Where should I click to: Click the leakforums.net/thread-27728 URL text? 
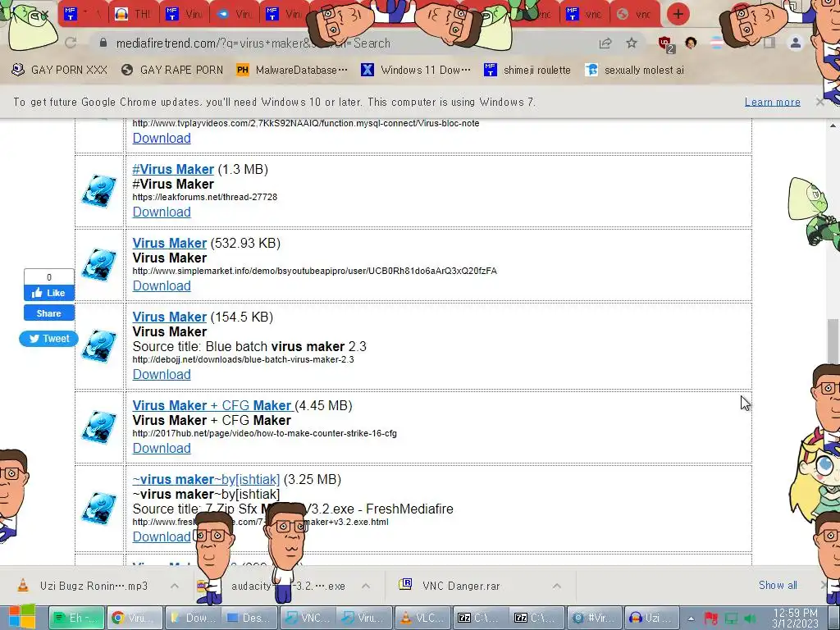[205, 197]
